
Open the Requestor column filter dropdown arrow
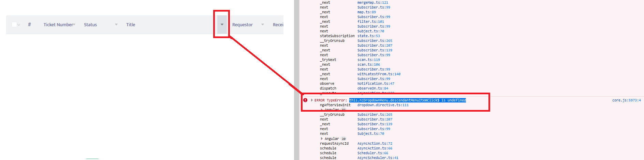263,25
